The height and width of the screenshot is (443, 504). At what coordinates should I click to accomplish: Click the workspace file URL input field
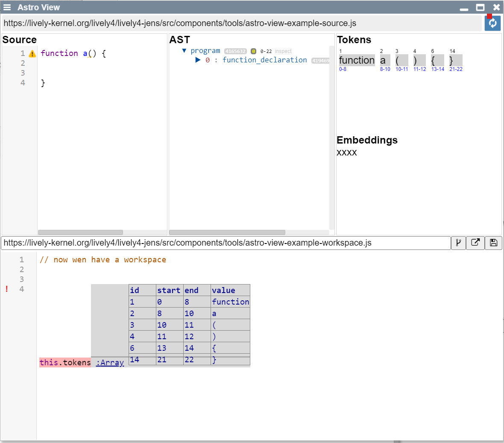226,243
